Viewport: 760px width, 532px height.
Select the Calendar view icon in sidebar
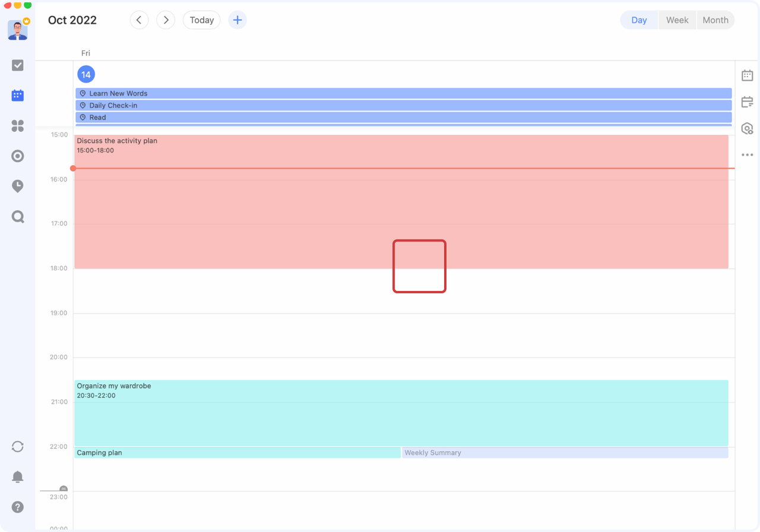[x=18, y=96]
